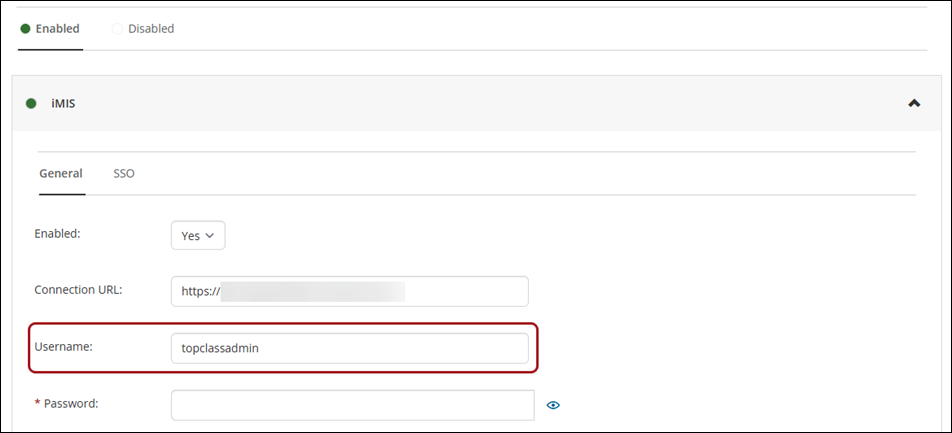Click the empty circle beside Disabled
This screenshot has width=952, height=433.
click(x=118, y=29)
